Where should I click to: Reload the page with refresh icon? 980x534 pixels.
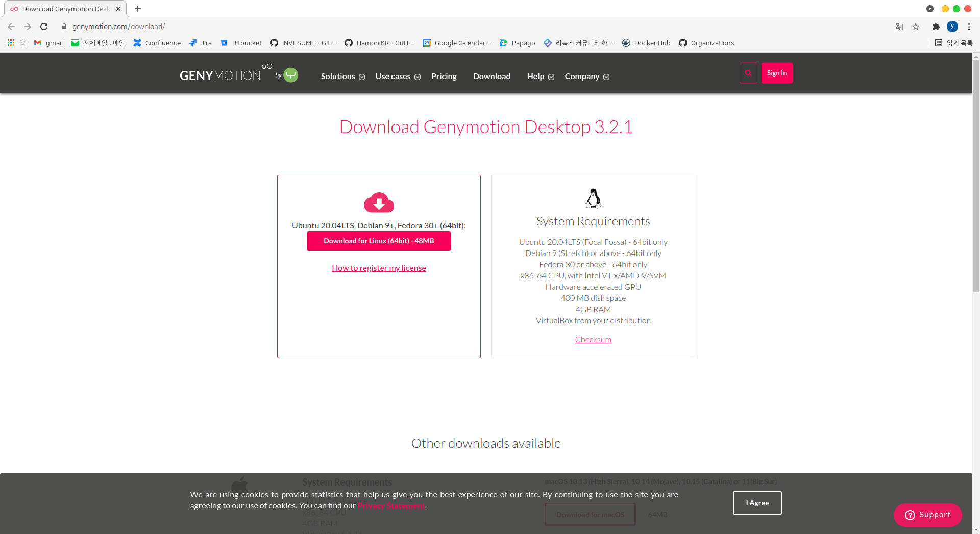point(44,27)
